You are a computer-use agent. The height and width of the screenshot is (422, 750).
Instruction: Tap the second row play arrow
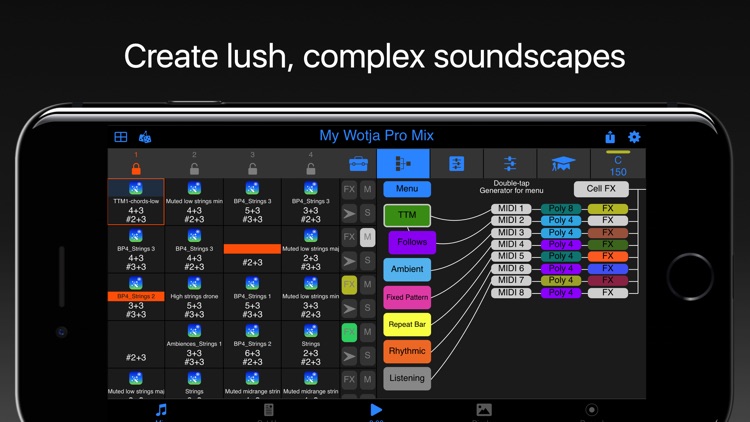pos(349,261)
